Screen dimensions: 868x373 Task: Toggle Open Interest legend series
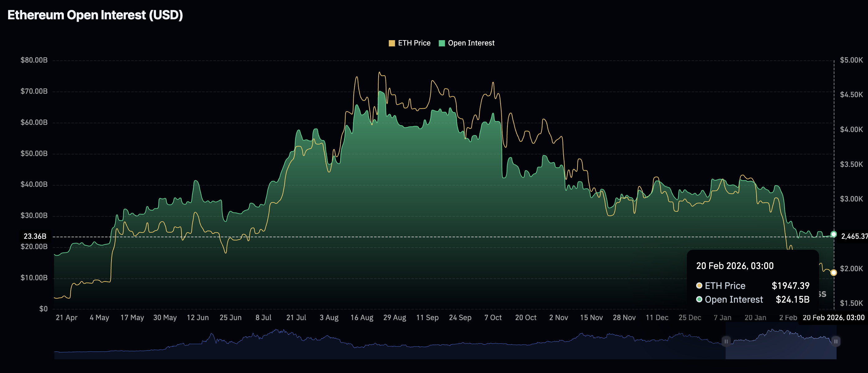[x=471, y=43]
